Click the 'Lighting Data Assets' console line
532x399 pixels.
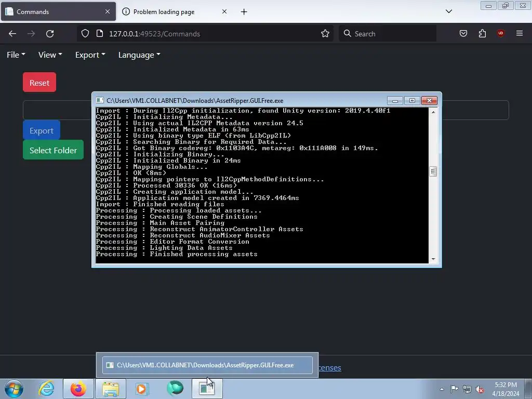click(164, 248)
